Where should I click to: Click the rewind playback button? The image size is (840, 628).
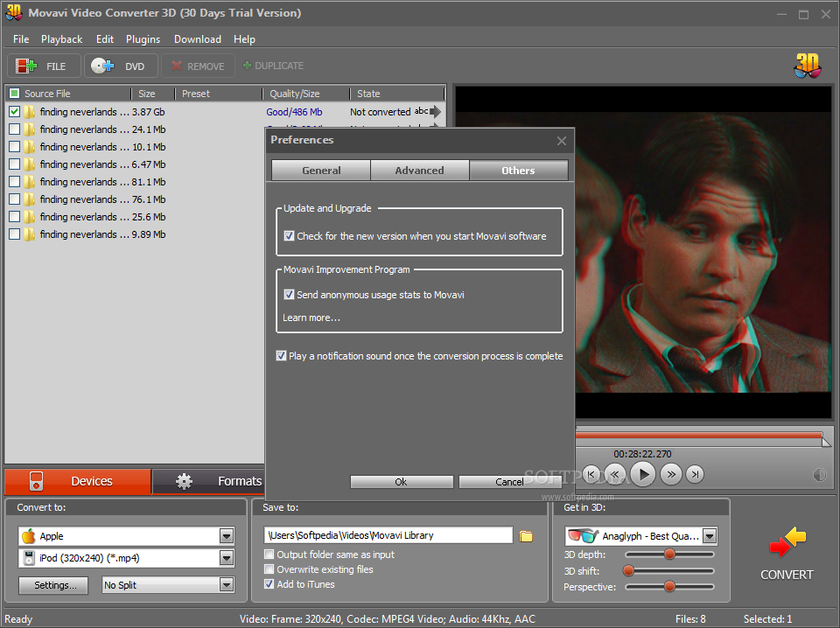tap(615, 474)
